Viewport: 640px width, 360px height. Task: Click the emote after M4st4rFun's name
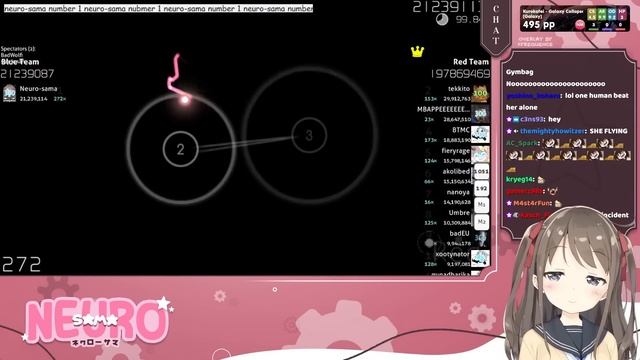558,203
